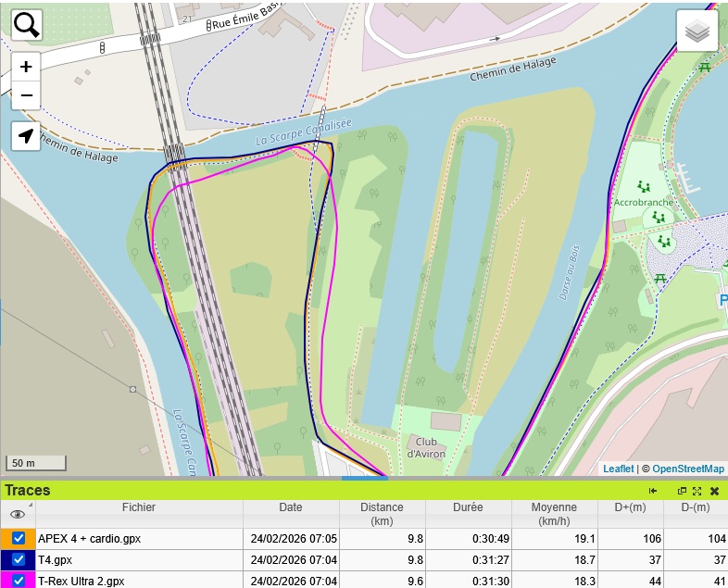
Task: Open the Leaflet attribution link
Action: (618, 469)
